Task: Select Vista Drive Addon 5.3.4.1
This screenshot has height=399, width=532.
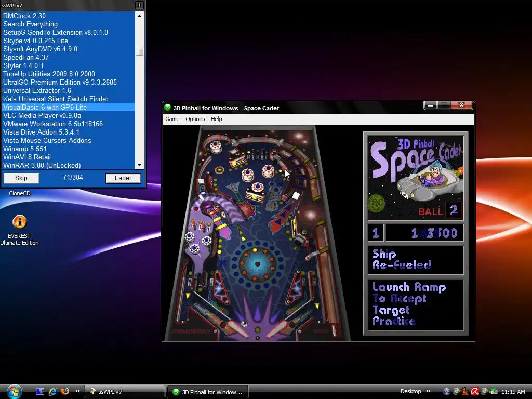Action: click(69, 132)
